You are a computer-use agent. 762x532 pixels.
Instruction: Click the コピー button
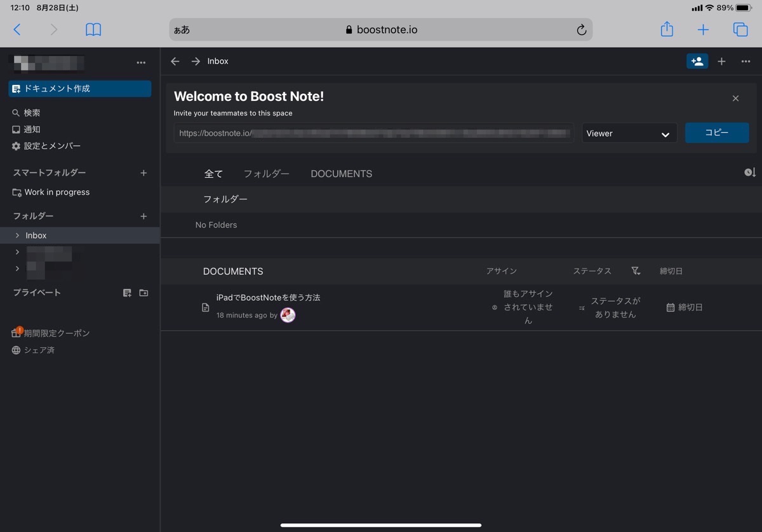(716, 133)
